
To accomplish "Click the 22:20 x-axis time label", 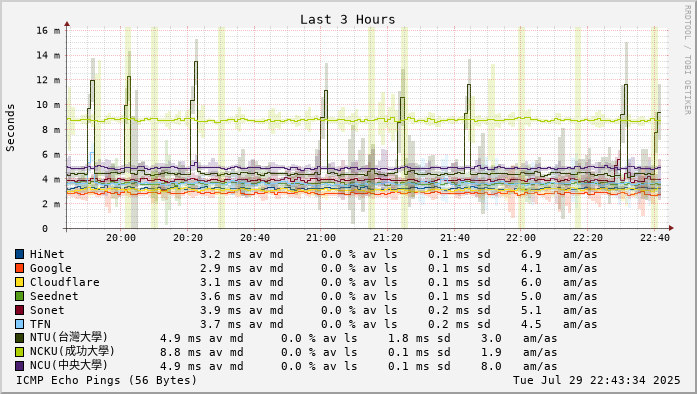I will [x=588, y=238].
